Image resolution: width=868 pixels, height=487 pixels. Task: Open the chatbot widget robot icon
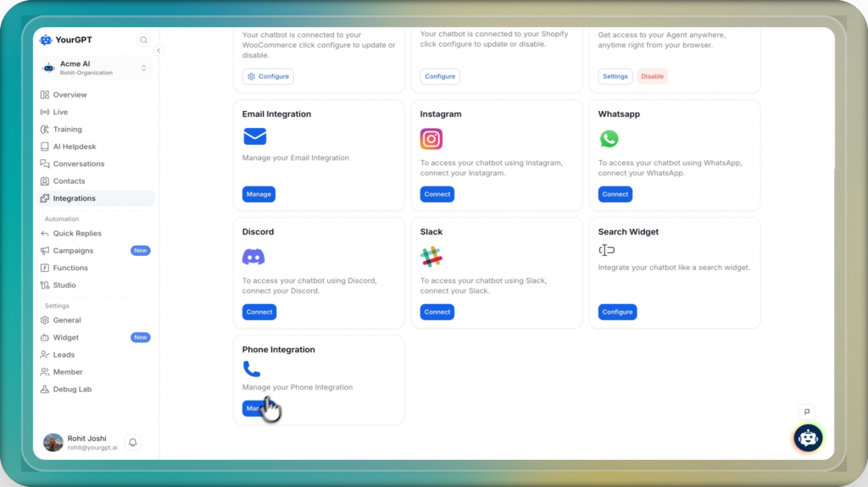click(x=808, y=438)
